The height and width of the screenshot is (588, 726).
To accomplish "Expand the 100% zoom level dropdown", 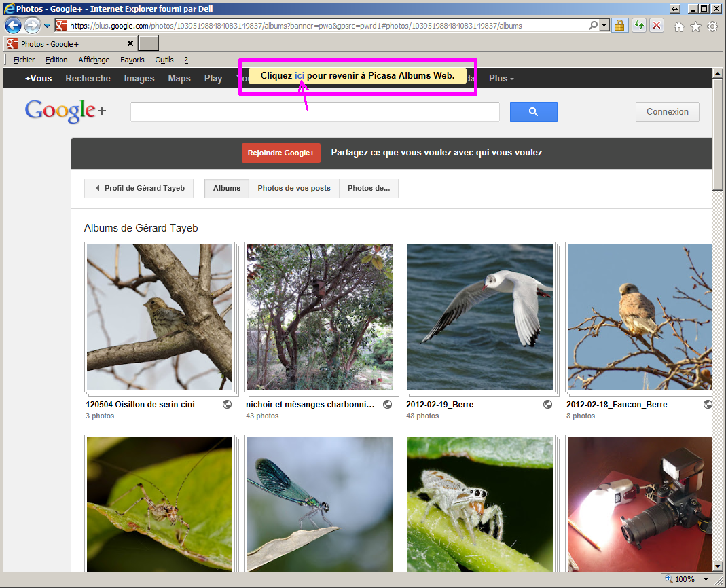I will point(706,579).
